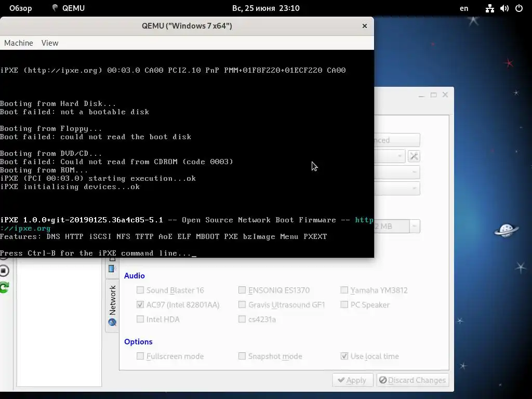The image size is (532, 399).
Task: Open the second combo box below wrench
Action: 397,172
